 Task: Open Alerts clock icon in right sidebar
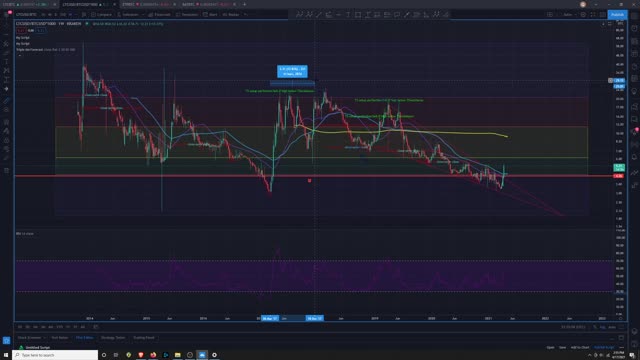(634, 29)
